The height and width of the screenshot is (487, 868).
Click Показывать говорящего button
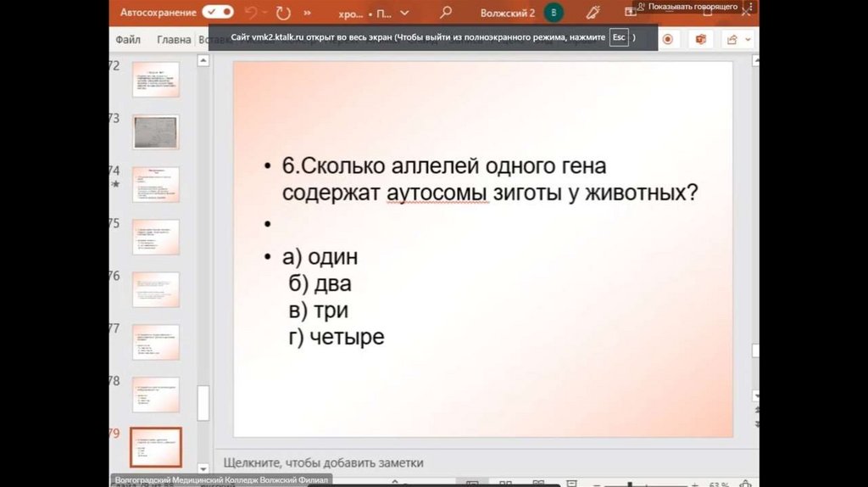(687, 7)
